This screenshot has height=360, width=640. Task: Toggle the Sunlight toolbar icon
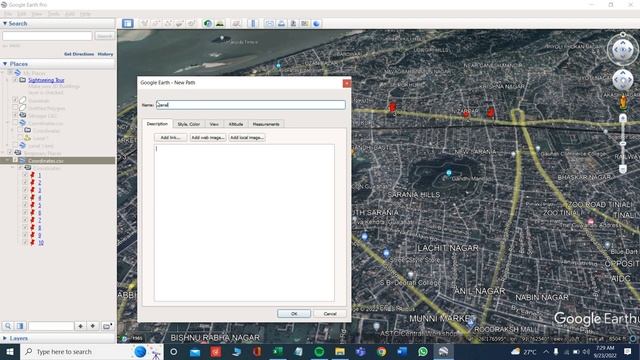pos(220,23)
